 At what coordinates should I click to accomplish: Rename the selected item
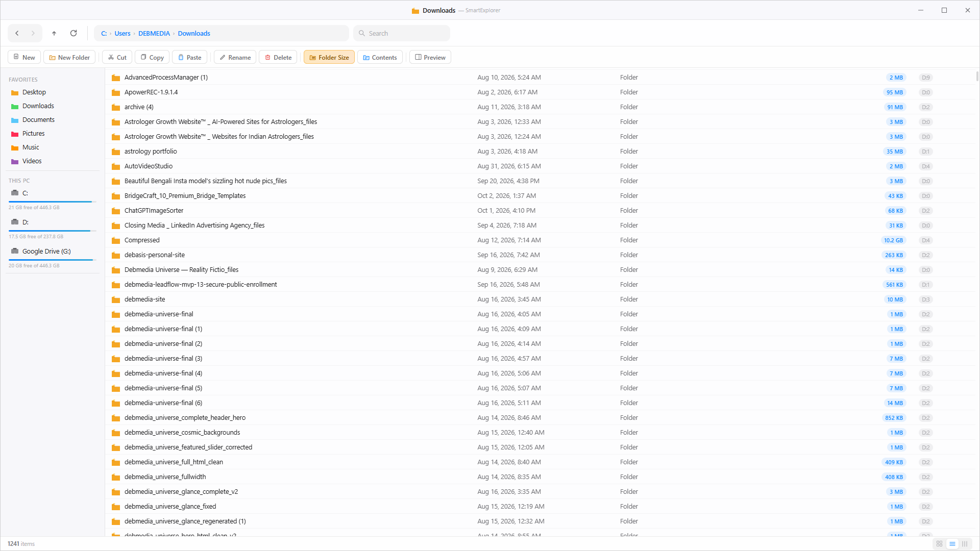[235, 57]
